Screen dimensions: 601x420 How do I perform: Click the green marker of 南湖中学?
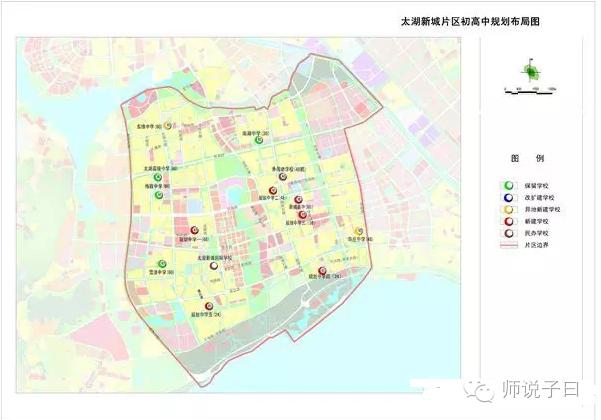259,141
